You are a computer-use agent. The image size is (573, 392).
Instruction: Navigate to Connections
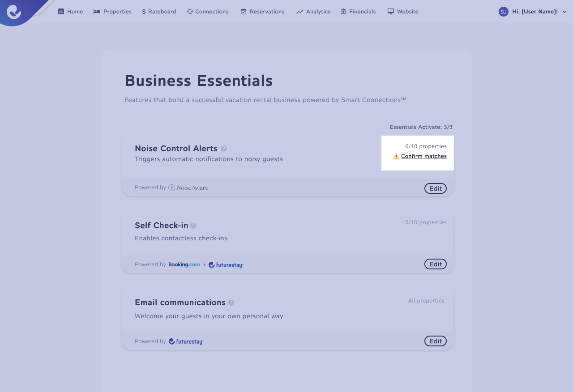[208, 12]
